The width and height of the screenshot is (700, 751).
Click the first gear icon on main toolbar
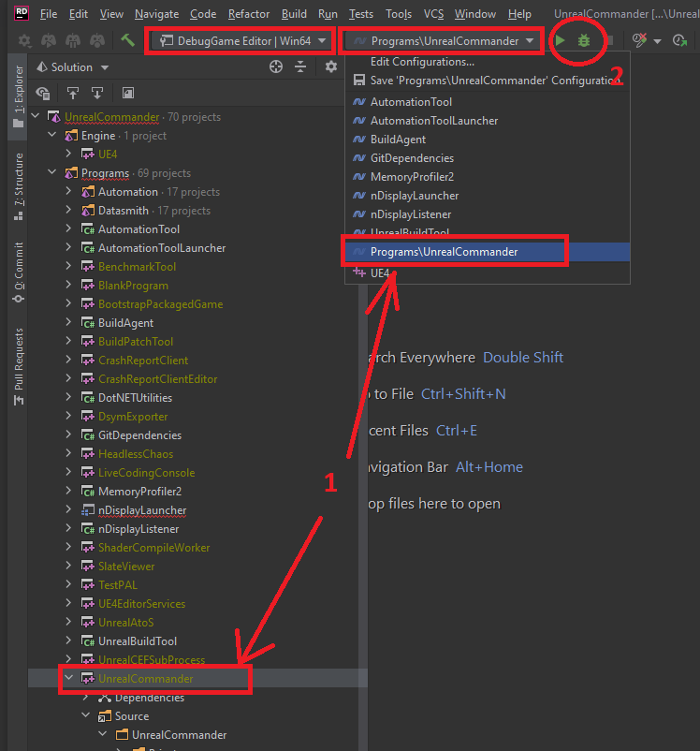(x=25, y=40)
